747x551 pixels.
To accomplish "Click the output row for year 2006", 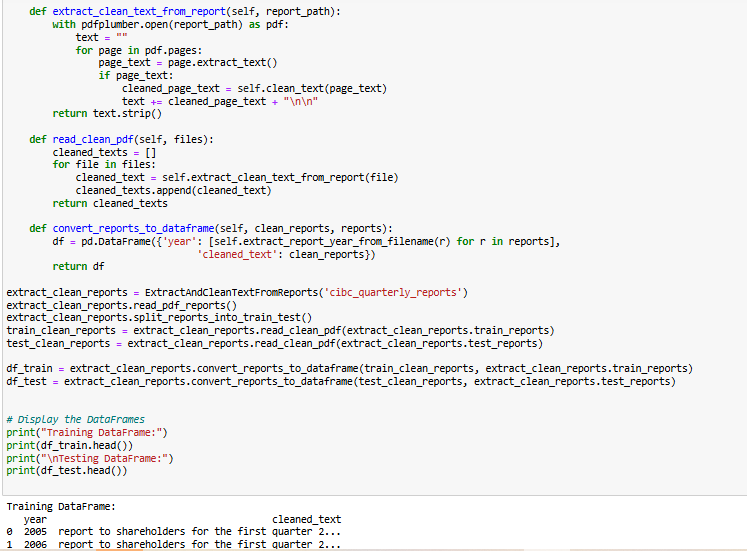I will click(x=173, y=544).
